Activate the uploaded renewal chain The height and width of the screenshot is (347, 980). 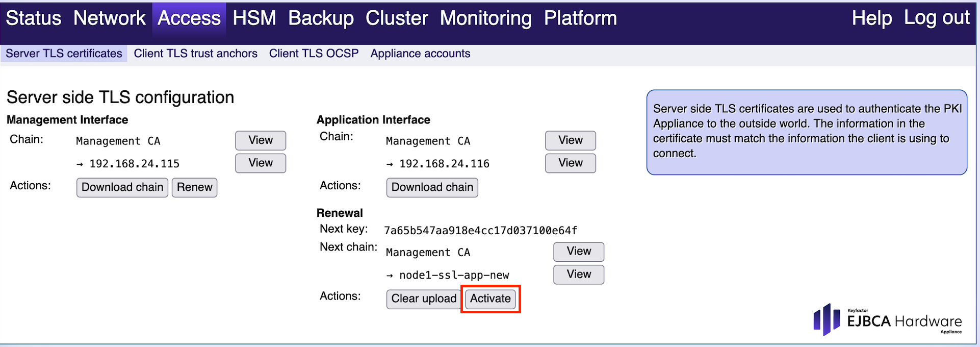coord(490,299)
